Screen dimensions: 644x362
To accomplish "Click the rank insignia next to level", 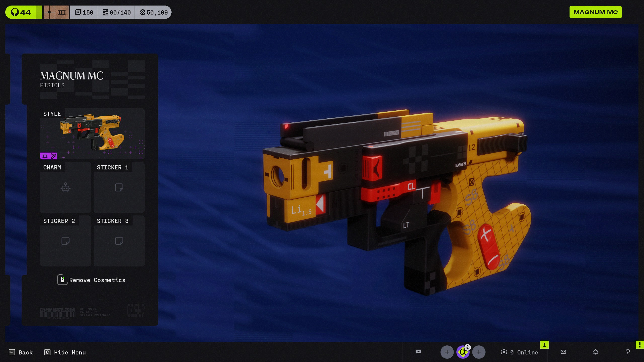I will [x=56, y=12].
